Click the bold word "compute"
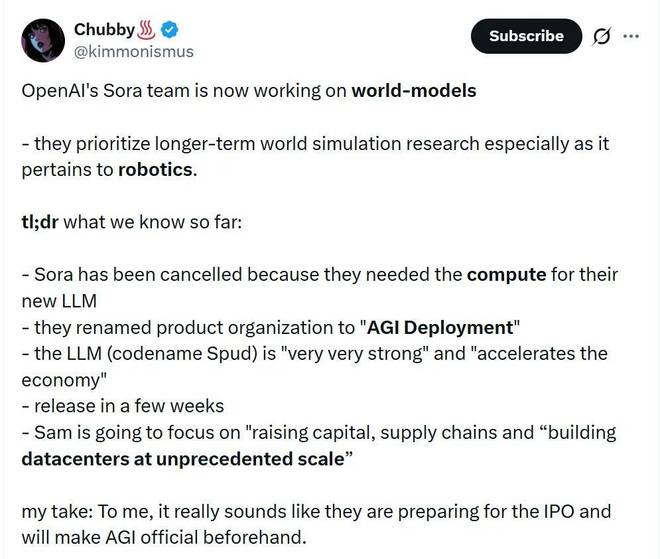Viewport: 660px width, 559px height. coord(506,274)
